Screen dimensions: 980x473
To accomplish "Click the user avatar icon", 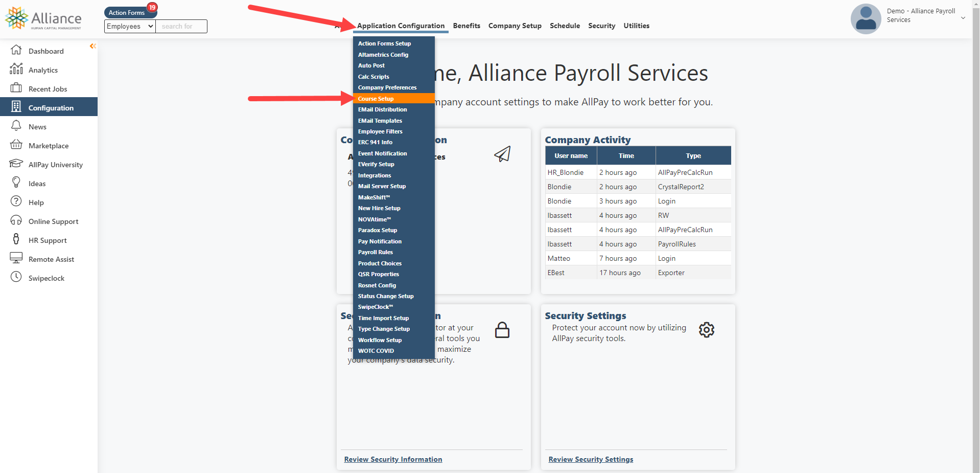I will (x=866, y=19).
